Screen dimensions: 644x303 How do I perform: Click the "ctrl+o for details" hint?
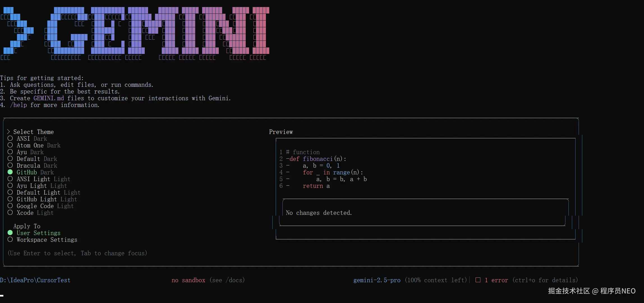pos(545,280)
